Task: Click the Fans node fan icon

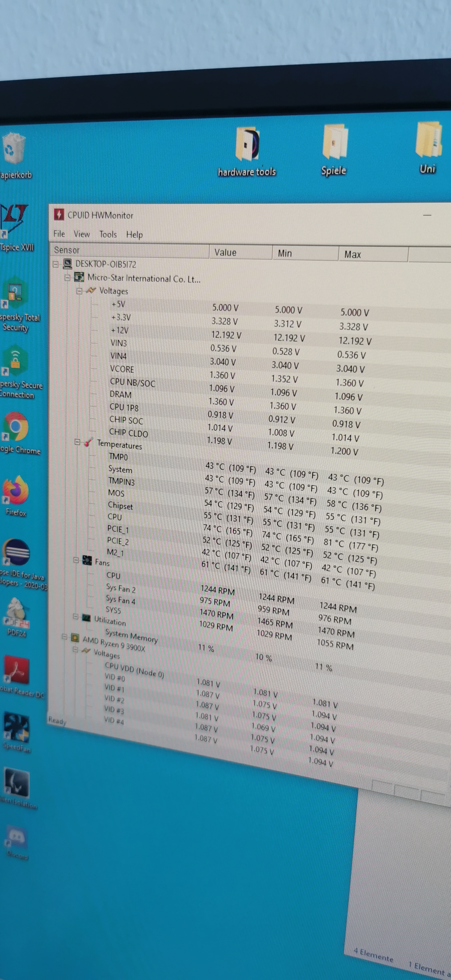Action: 87,560
